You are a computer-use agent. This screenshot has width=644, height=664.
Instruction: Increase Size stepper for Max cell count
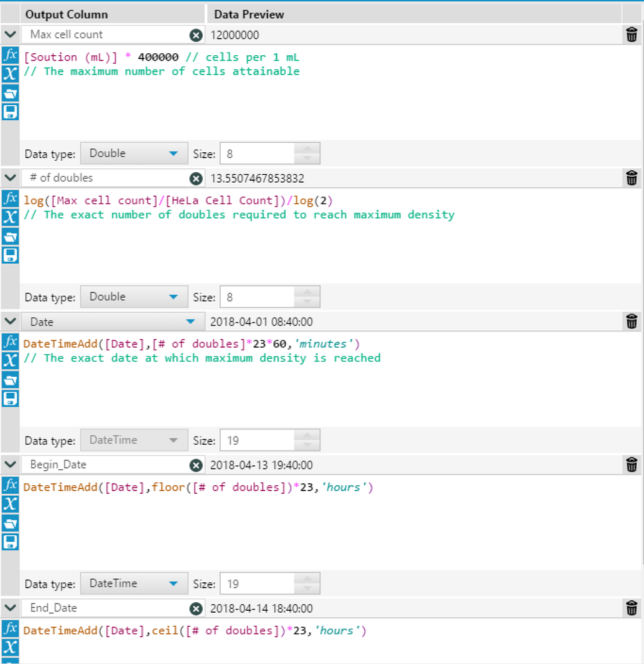(308, 149)
